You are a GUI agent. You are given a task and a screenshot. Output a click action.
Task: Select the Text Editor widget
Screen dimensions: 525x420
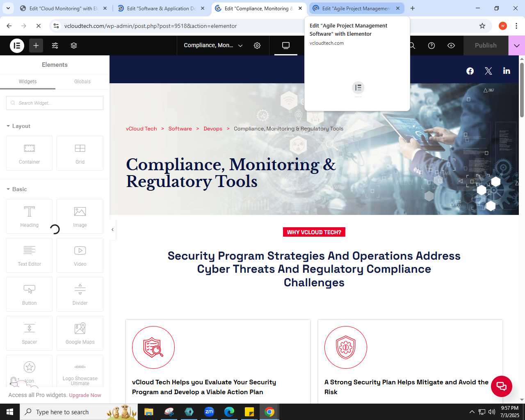tap(29, 255)
